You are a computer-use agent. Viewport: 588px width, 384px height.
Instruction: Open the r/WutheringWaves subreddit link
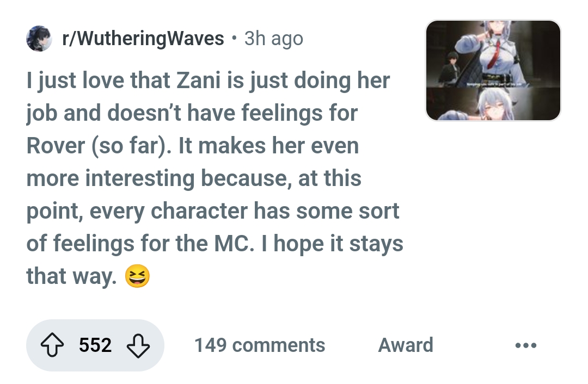click(x=143, y=39)
